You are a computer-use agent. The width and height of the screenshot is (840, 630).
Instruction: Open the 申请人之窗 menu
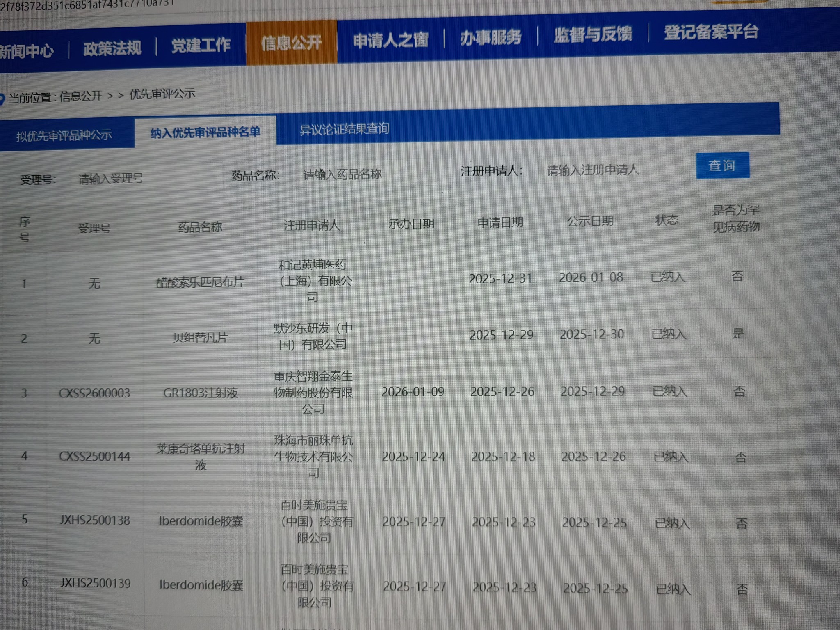[390, 40]
